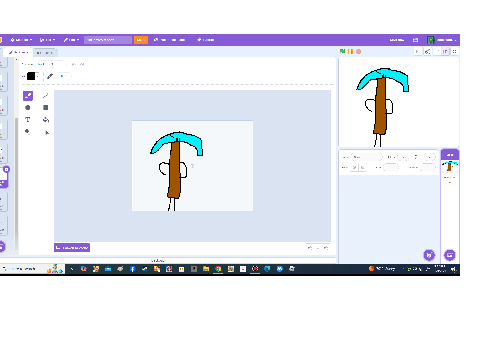Click See Project Page button
This screenshot has height=360, width=480.
coord(169,40)
